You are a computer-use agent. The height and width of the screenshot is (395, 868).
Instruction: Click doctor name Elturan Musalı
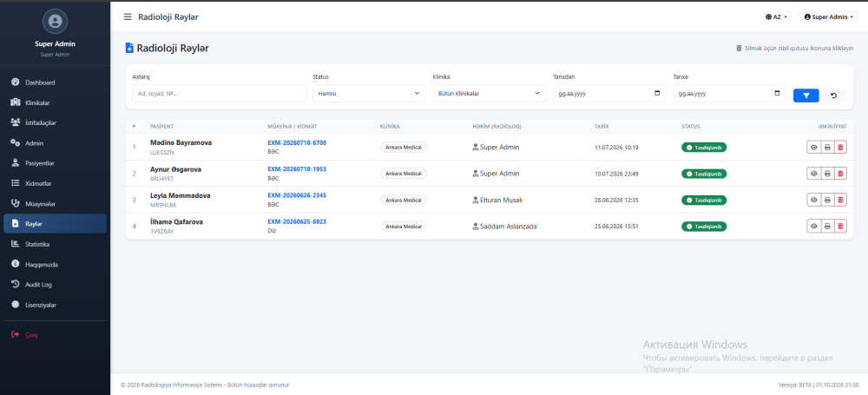point(501,200)
